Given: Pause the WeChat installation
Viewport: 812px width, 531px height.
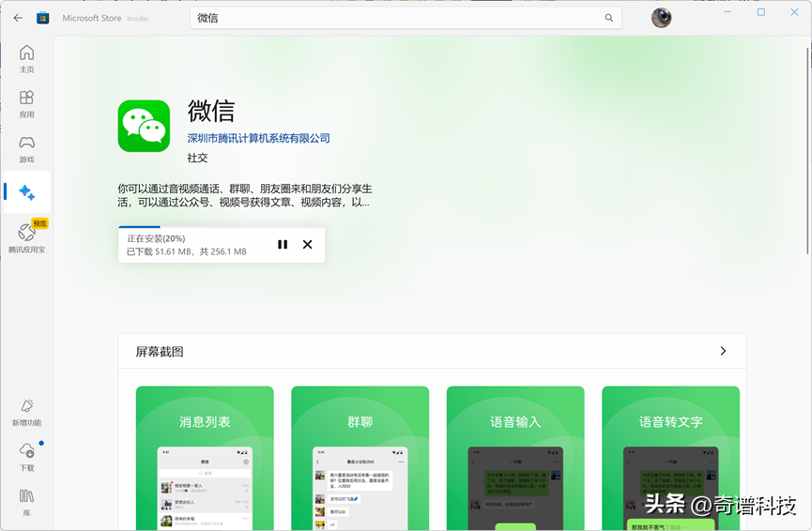Looking at the screenshot, I should tap(283, 244).
